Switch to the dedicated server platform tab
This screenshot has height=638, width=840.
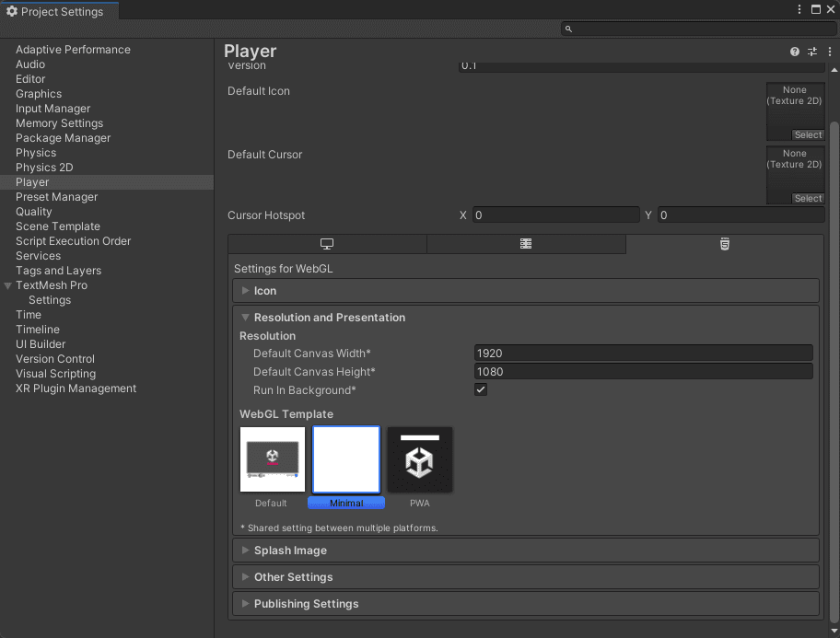pyautogui.click(x=526, y=244)
